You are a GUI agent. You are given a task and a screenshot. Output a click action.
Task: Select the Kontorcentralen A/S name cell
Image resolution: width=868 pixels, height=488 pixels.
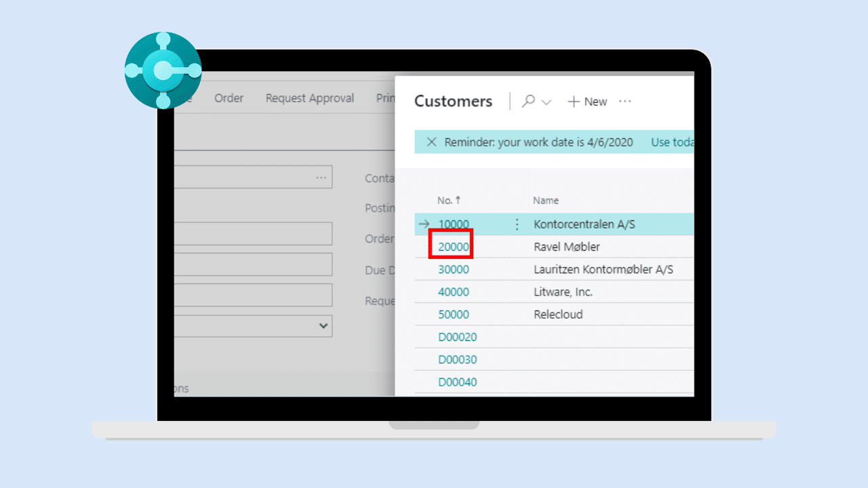pyautogui.click(x=585, y=224)
